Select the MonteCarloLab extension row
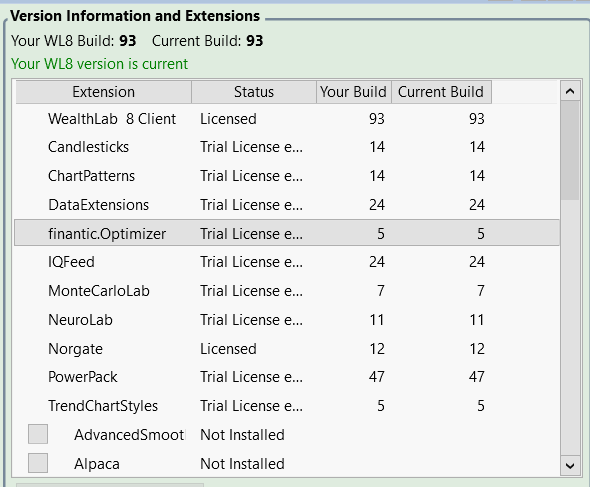This screenshot has height=487, width=590. 287,291
